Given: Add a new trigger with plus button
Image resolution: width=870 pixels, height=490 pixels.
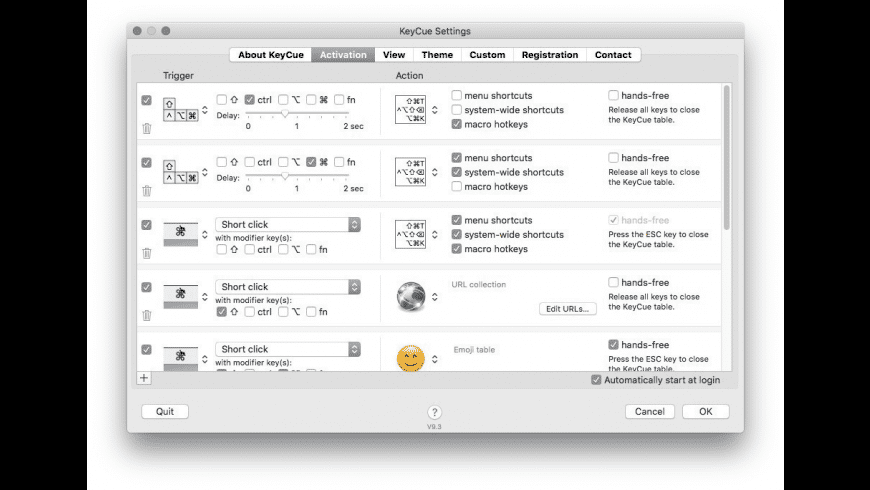Looking at the screenshot, I should [144, 378].
